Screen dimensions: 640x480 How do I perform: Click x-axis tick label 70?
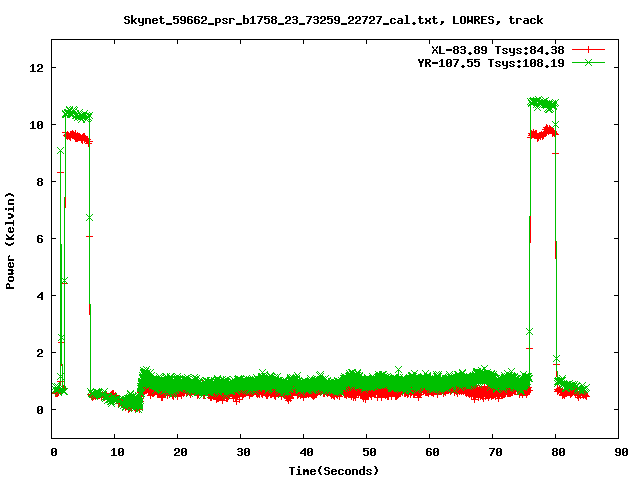coord(495,452)
